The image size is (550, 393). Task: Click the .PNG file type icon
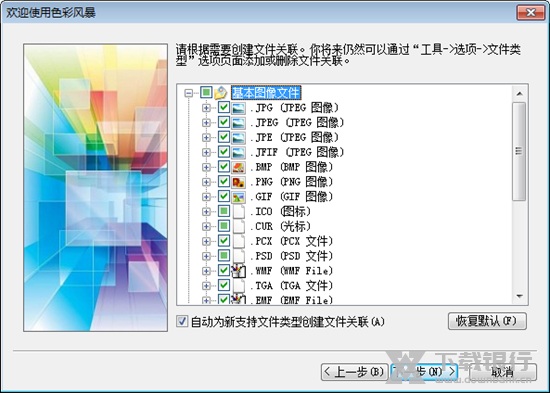pyautogui.click(x=239, y=182)
